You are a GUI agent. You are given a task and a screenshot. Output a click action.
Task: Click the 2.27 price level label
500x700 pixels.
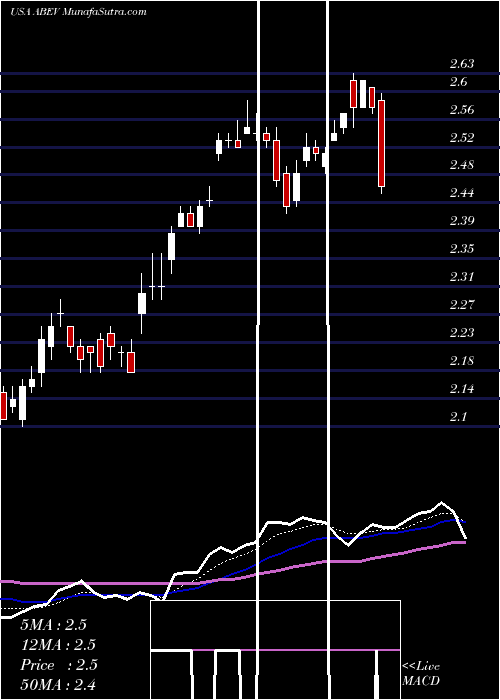tap(462, 305)
